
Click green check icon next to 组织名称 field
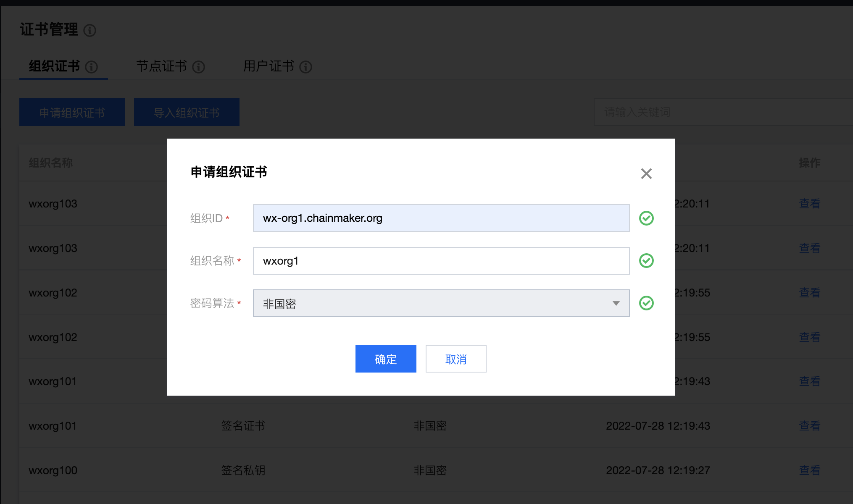tap(646, 261)
